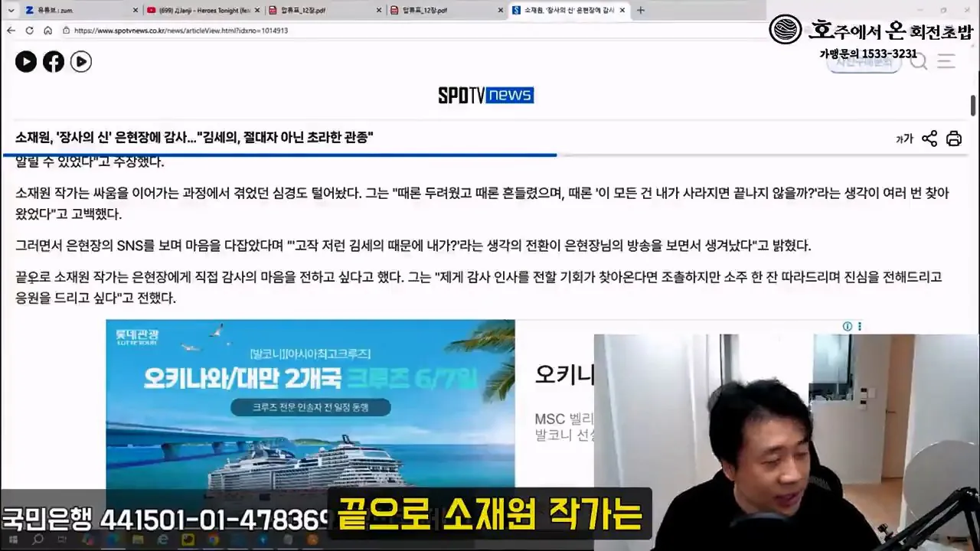Viewport: 980px width, 551px height.
Task: Click the 오키나와/대만 2개국 크루즈 ad headline
Action: click(310, 377)
